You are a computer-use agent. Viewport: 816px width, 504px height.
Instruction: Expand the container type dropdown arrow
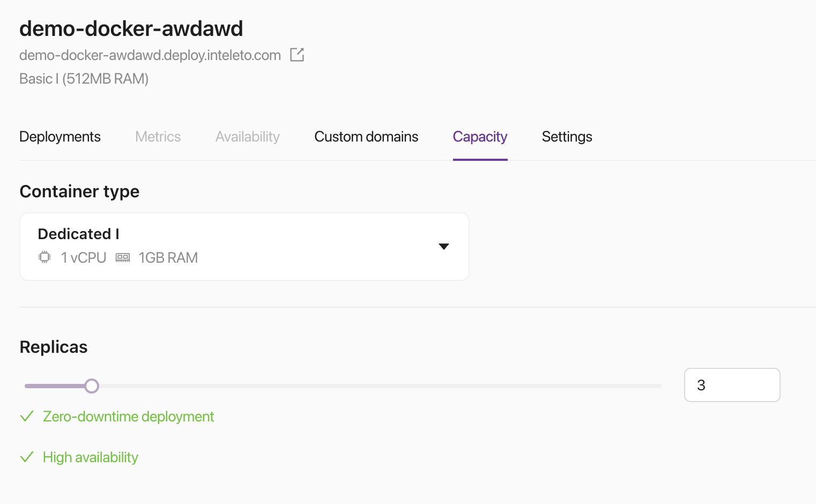(x=443, y=247)
